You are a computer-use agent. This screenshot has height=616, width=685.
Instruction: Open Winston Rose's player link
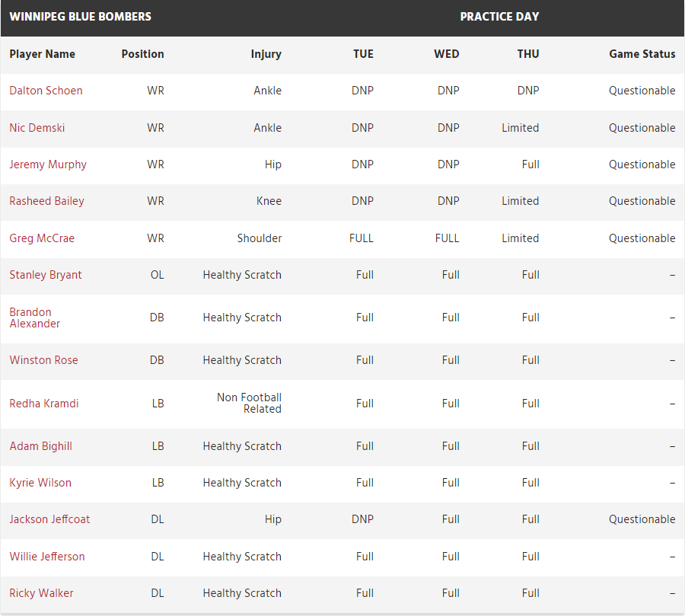(x=43, y=360)
